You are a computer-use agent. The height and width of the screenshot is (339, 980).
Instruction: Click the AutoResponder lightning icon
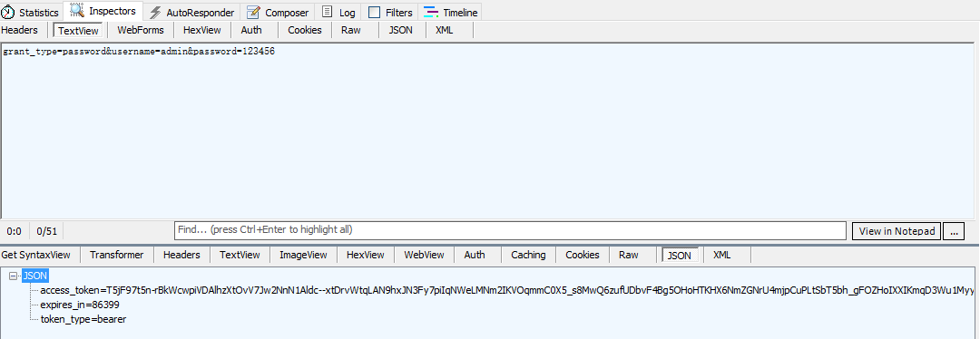[x=155, y=13]
